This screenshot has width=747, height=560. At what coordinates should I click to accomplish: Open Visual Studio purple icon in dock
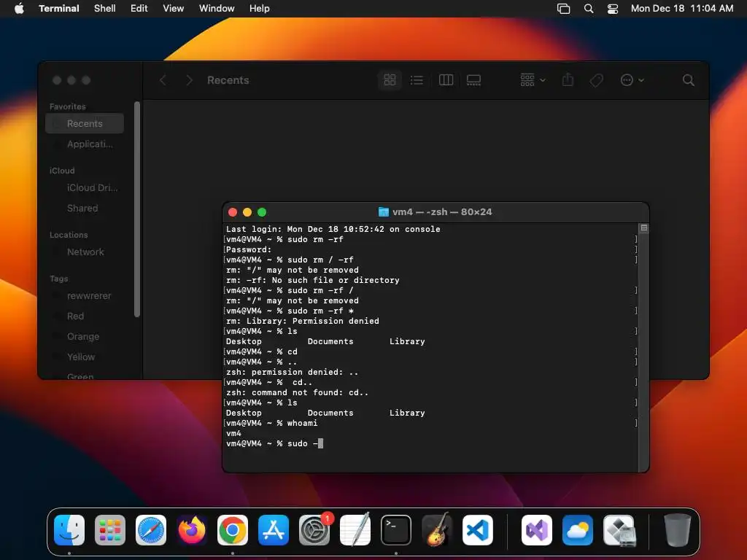coord(537,530)
